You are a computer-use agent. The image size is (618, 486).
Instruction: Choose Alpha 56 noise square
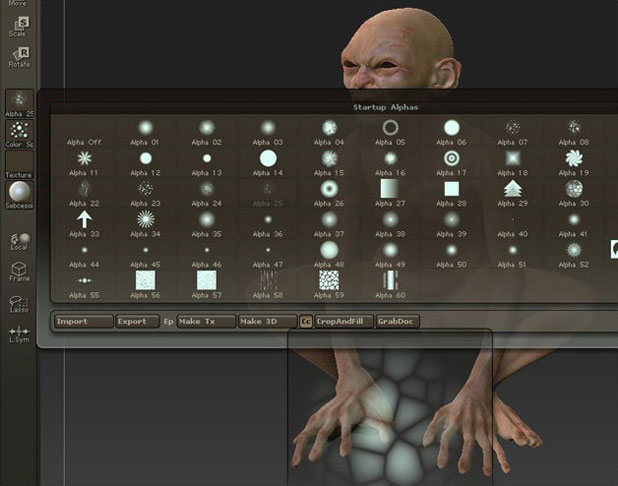pyautogui.click(x=145, y=286)
